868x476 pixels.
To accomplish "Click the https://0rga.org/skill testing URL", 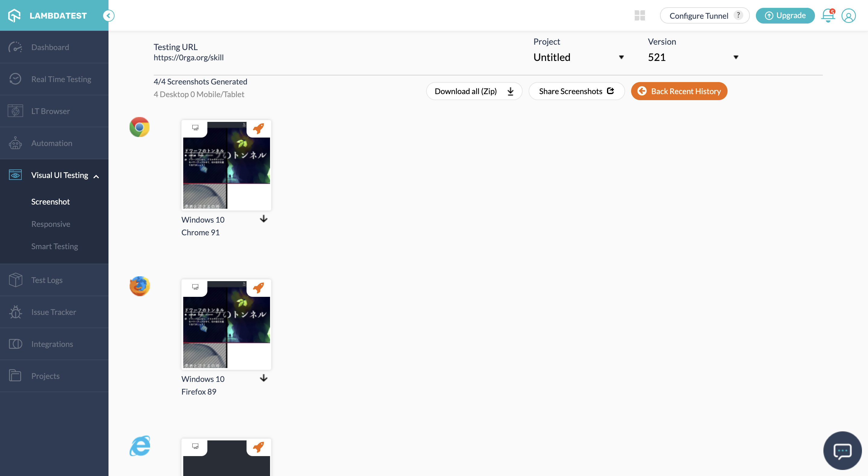I will [x=188, y=57].
